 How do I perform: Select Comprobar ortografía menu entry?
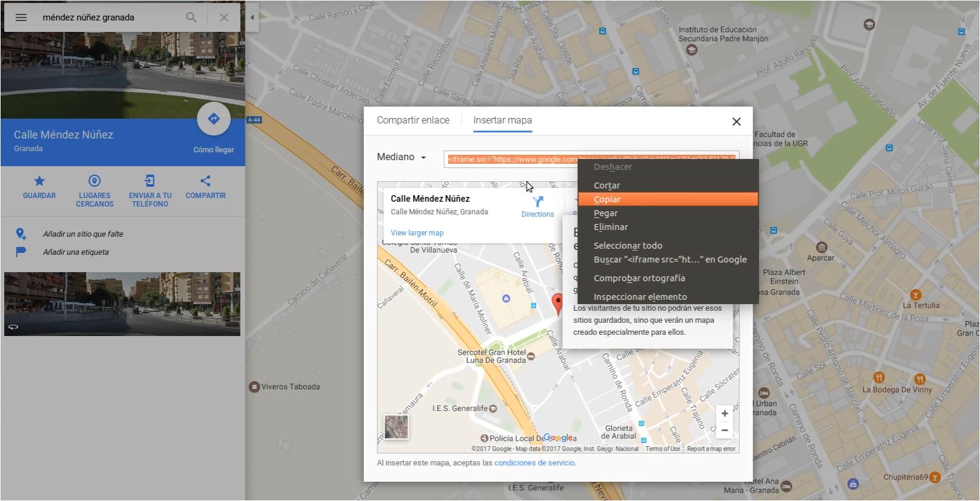pyautogui.click(x=668, y=278)
